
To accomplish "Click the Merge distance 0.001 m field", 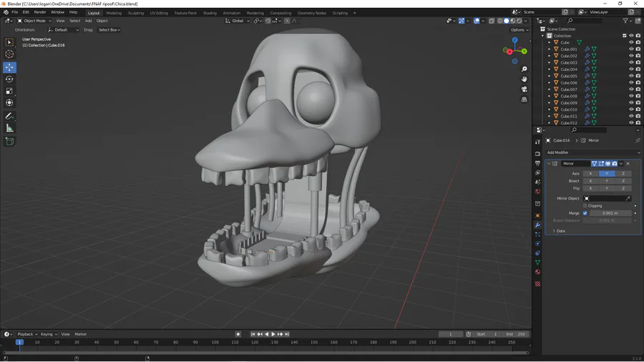I will point(610,213).
